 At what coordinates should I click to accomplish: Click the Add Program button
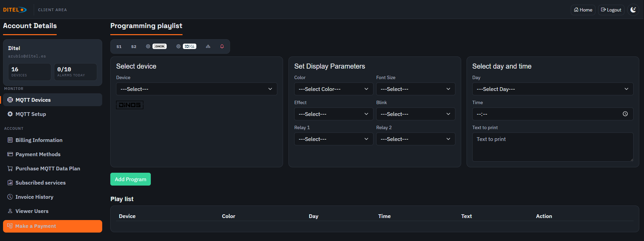point(131,179)
